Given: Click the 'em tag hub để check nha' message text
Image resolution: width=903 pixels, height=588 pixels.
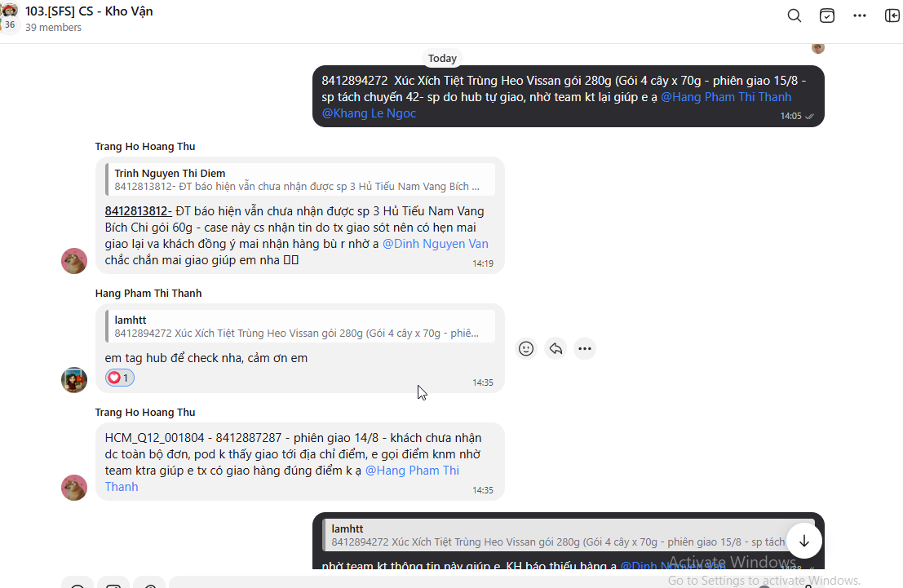Looking at the screenshot, I should click(206, 358).
